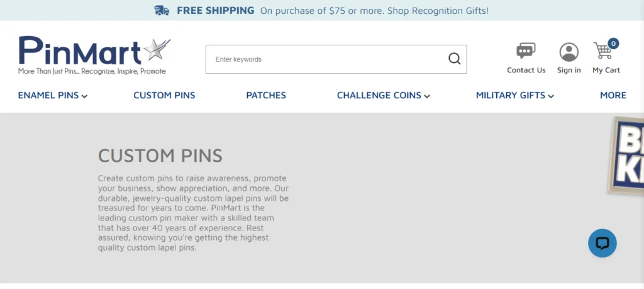Click the My Cart label

pyautogui.click(x=606, y=71)
